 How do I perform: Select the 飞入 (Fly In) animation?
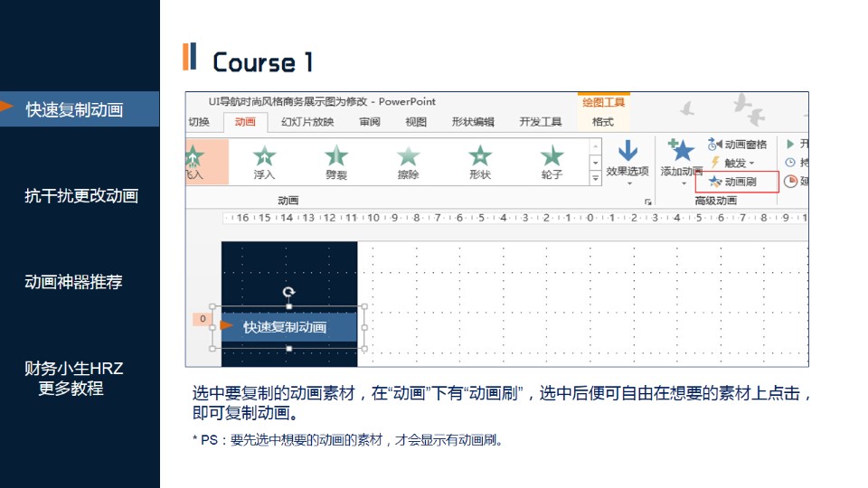click(x=194, y=163)
